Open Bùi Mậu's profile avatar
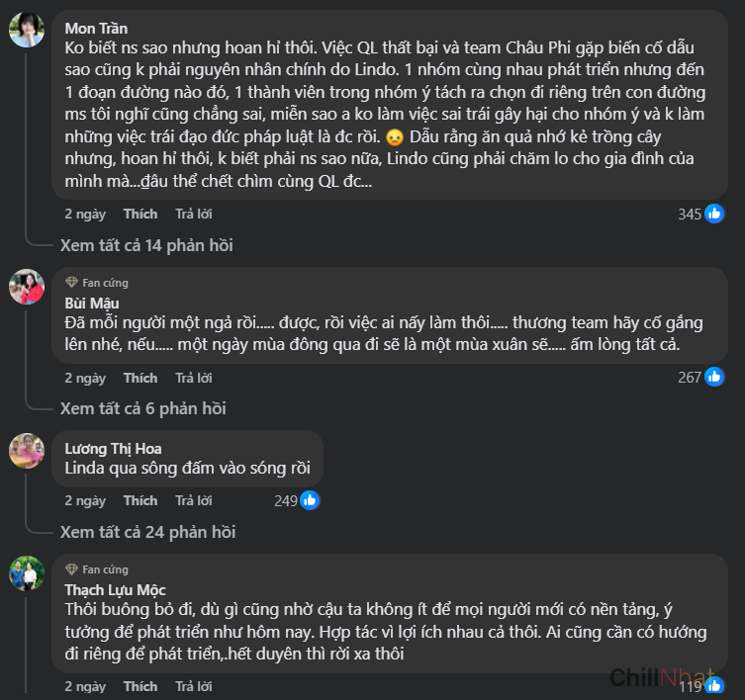 point(27,287)
